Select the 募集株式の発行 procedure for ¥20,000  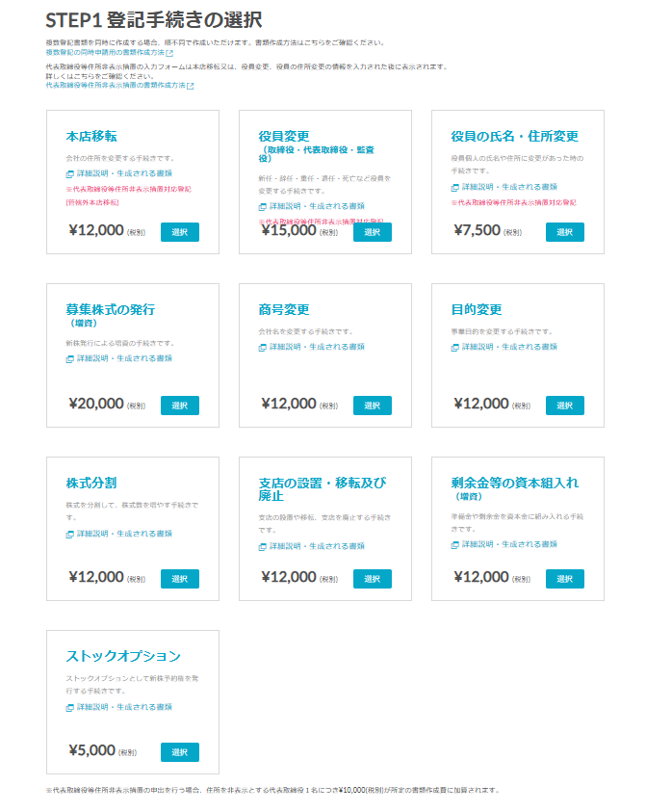click(x=180, y=406)
